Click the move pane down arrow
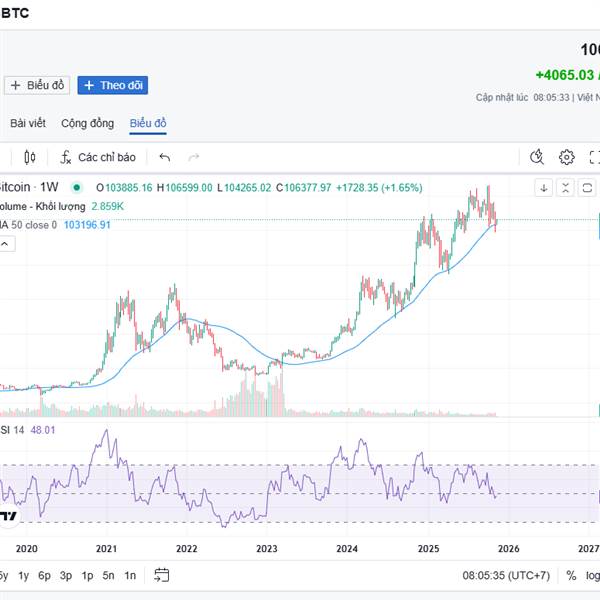 543,187
